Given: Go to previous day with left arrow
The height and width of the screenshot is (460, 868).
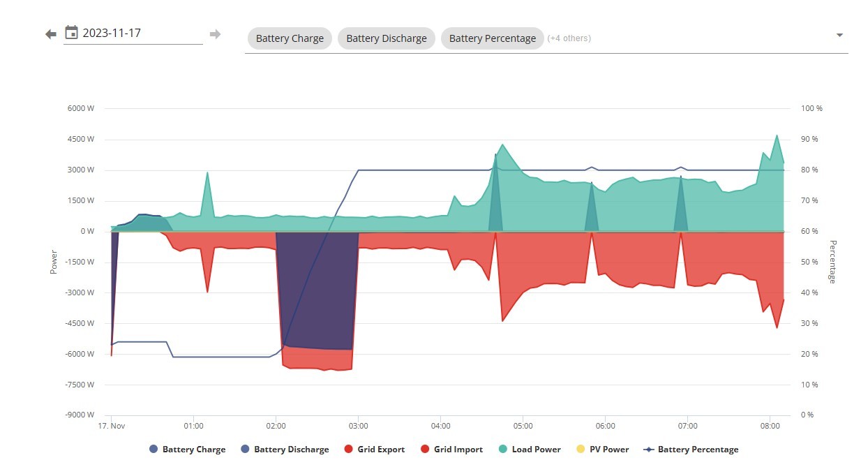Looking at the screenshot, I should [50, 34].
